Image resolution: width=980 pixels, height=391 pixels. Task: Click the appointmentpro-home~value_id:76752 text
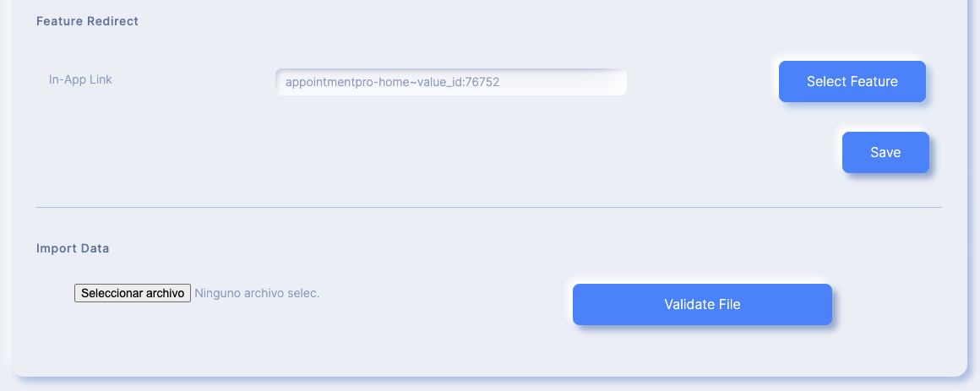pos(393,82)
